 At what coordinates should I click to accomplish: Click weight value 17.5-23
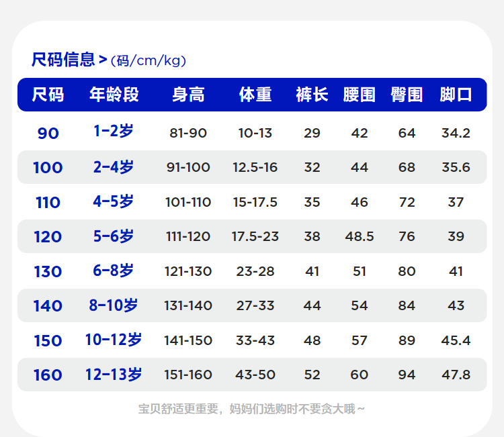click(255, 237)
